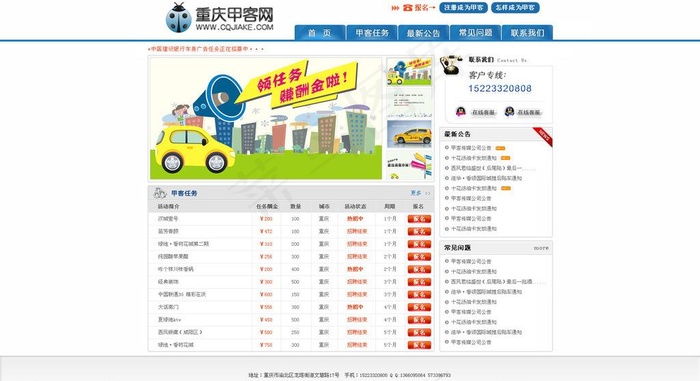Click the blue QQ penguin icon
Screen dimensions: 700x381
click(x=509, y=111)
